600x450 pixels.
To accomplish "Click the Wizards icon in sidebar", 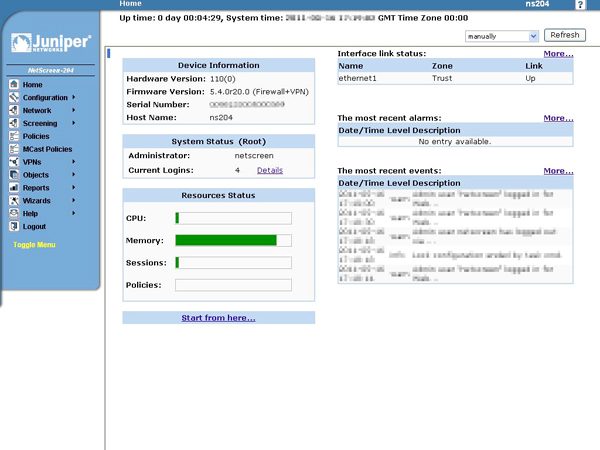I will point(14,200).
